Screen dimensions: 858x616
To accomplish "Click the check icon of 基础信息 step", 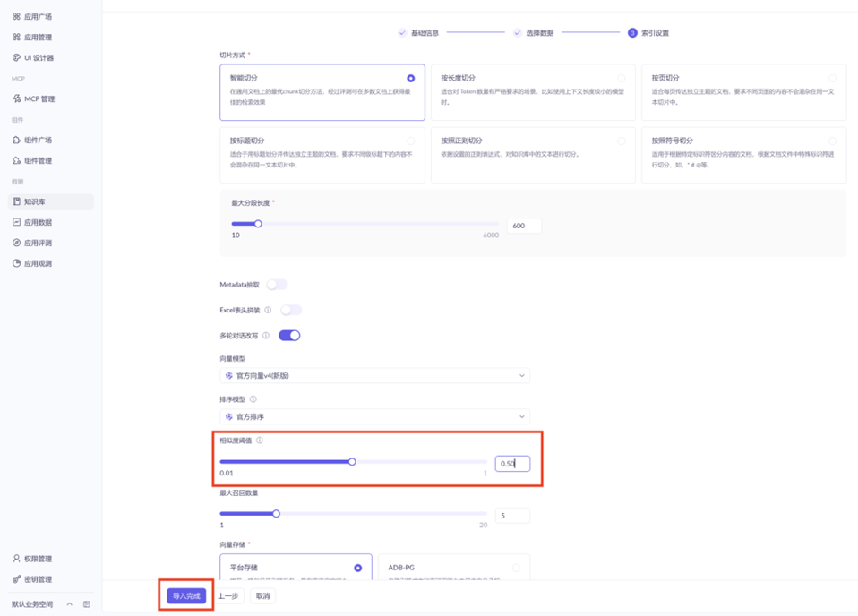I will [402, 33].
